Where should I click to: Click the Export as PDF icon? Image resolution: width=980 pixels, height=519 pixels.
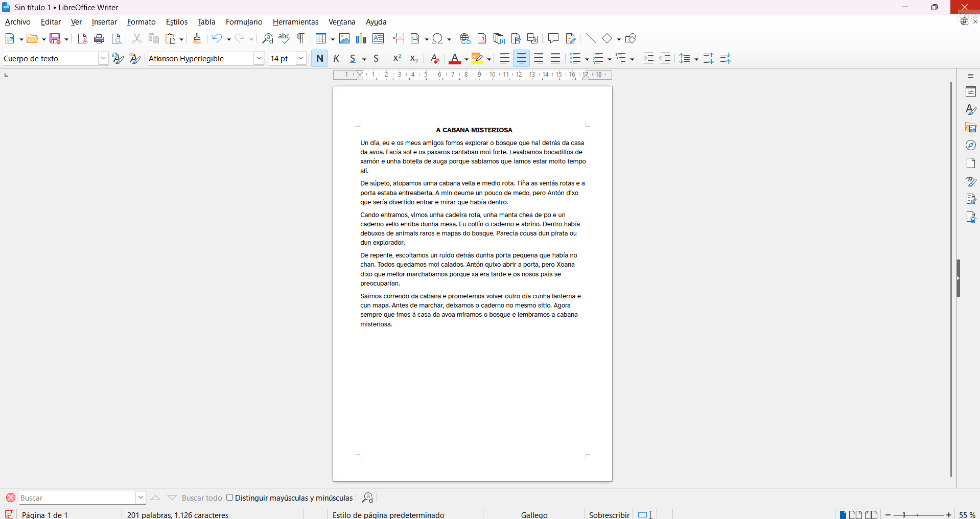[82, 39]
